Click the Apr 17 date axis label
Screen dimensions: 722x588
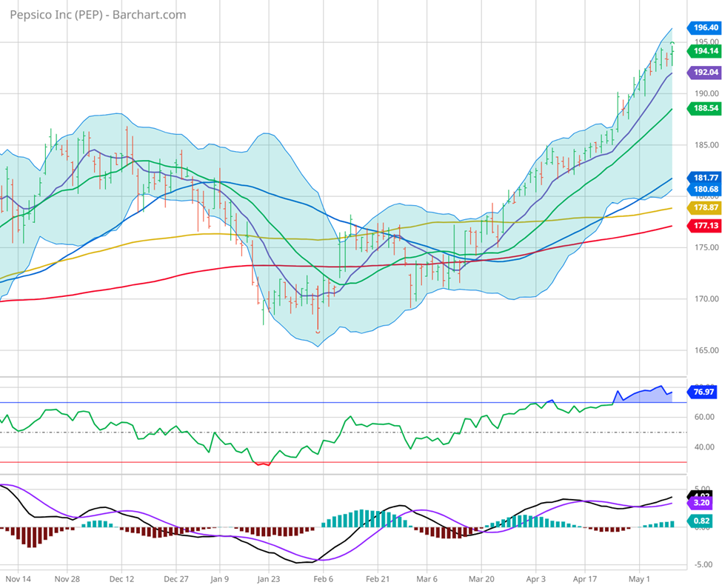coord(585,578)
